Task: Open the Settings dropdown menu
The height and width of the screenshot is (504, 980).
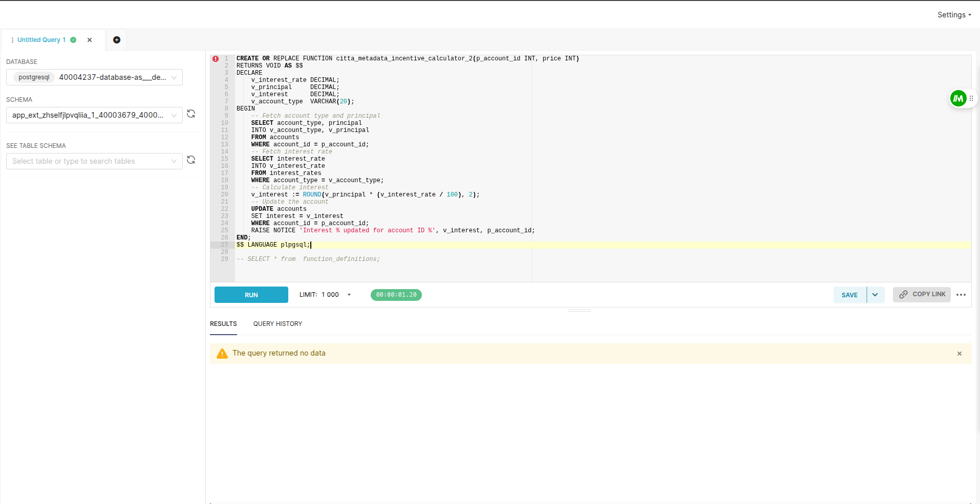Action: coord(954,15)
